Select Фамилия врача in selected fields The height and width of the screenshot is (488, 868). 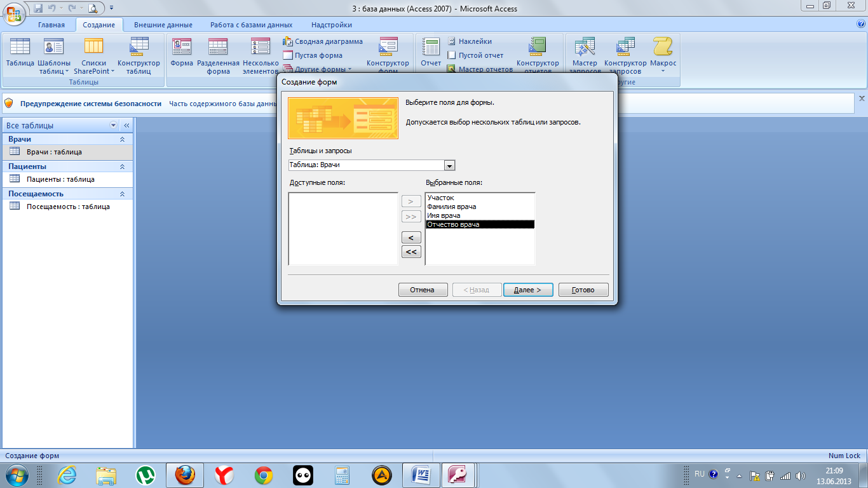[x=480, y=207]
